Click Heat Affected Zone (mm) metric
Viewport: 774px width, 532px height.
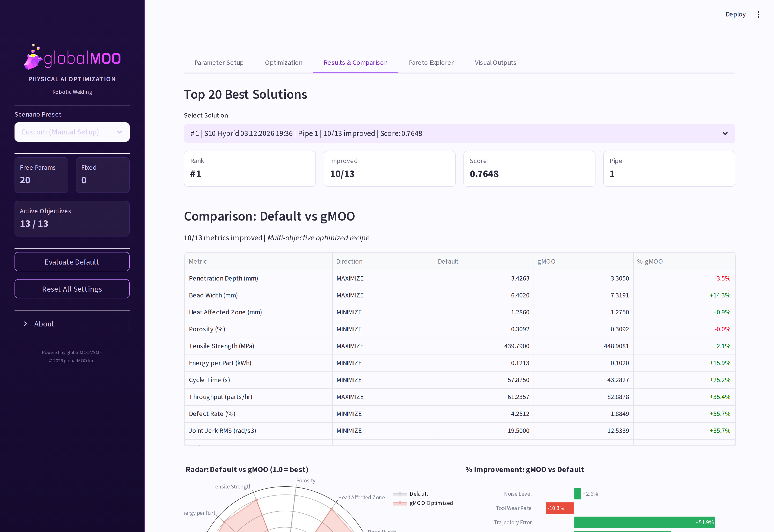[x=258, y=312]
